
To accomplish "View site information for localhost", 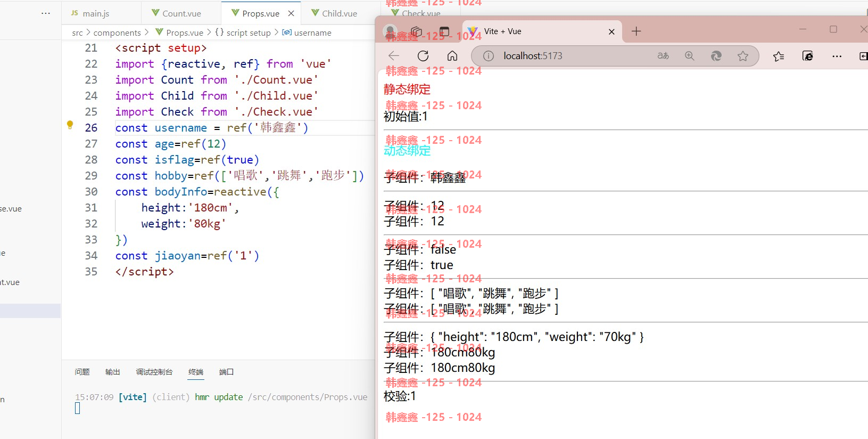I will (489, 56).
